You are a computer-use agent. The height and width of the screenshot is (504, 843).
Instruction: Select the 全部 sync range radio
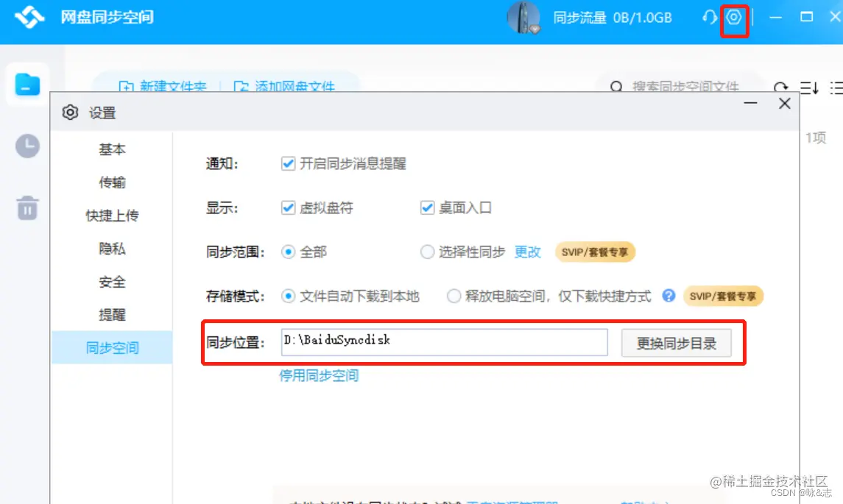point(288,252)
